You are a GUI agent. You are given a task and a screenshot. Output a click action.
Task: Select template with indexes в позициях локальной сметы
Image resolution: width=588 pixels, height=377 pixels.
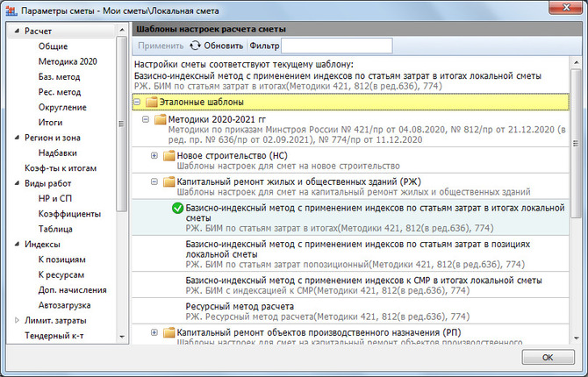[350, 254]
